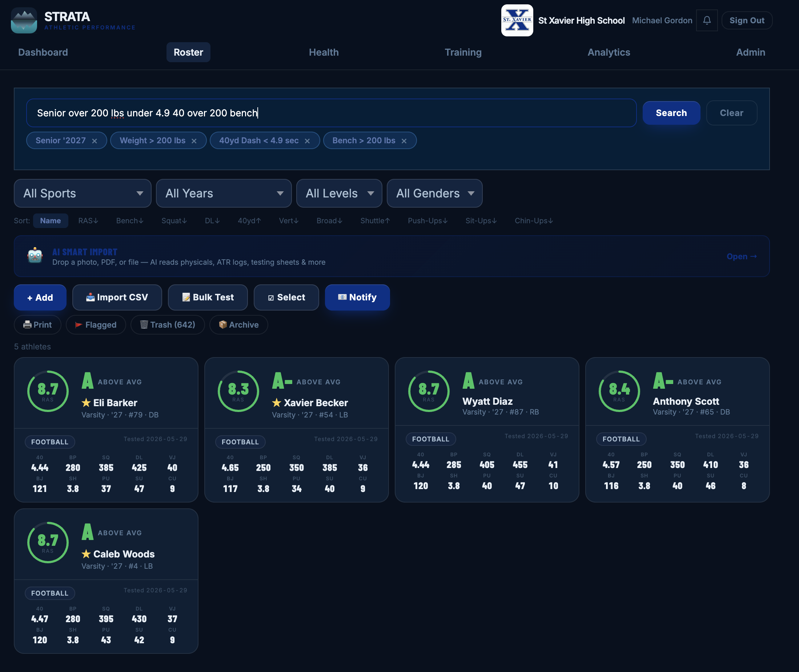The image size is (799, 672).
Task: Remove the Senior '2027 filter chip
Action: (95, 141)
